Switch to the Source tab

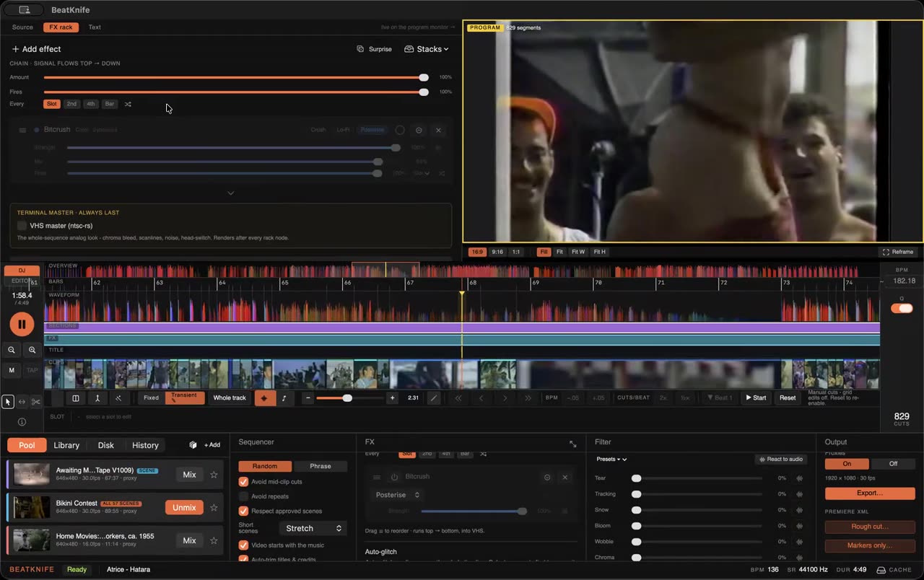22,27
